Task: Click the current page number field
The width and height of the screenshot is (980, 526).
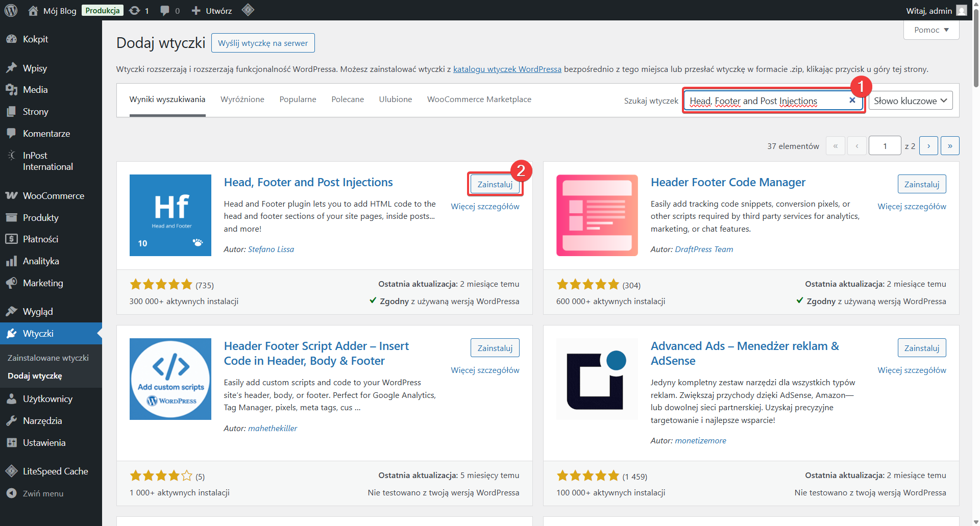Action: [885, 146]
